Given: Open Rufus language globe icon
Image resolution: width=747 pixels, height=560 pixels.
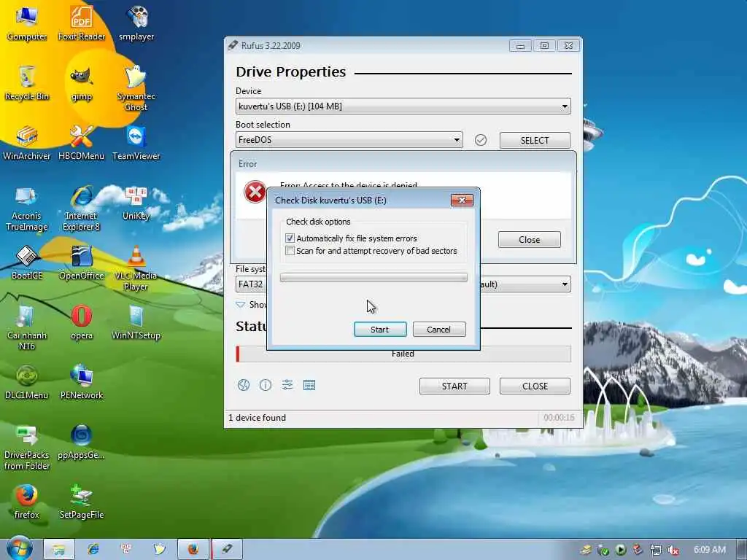Looking at the screenshot, I should [244, 385].
